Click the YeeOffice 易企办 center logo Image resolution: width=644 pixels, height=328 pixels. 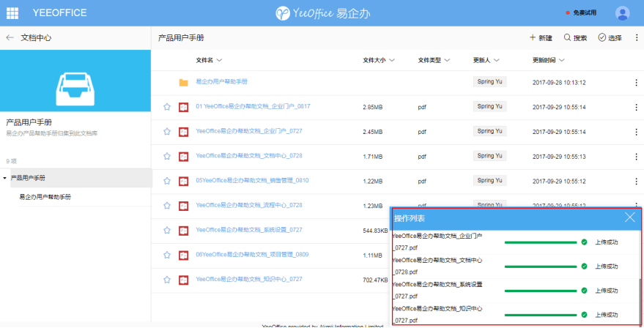pos(322,13)
